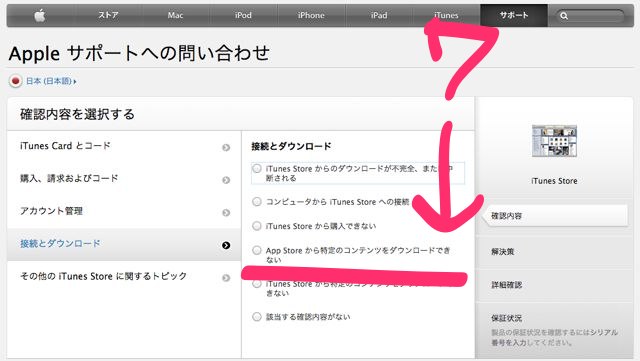Select radio iTunes Store から購入できない
The height and width of the screenshot is (361, 640).
coord(257,226)
